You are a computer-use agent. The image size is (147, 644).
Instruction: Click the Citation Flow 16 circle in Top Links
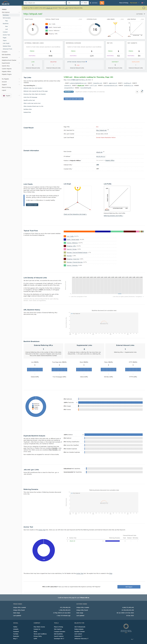pos(142,92)
